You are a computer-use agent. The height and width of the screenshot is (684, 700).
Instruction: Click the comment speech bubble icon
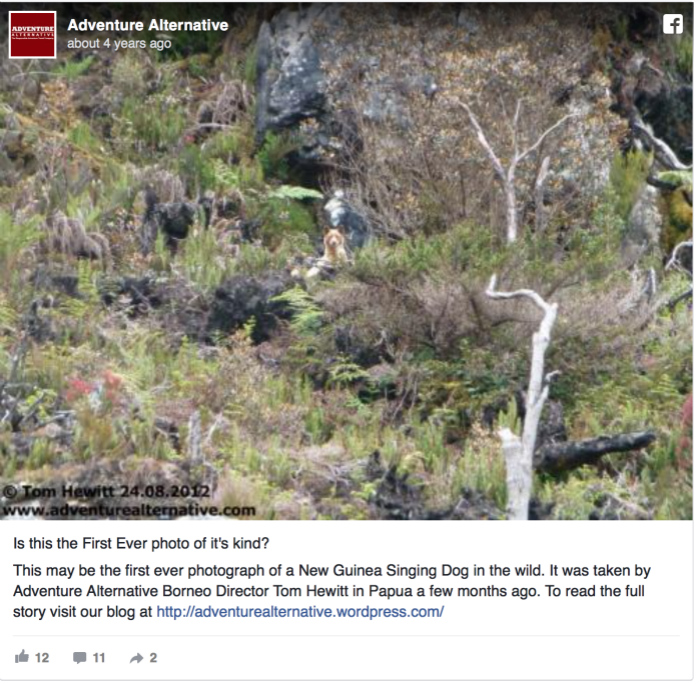click(x=80, y=658)
